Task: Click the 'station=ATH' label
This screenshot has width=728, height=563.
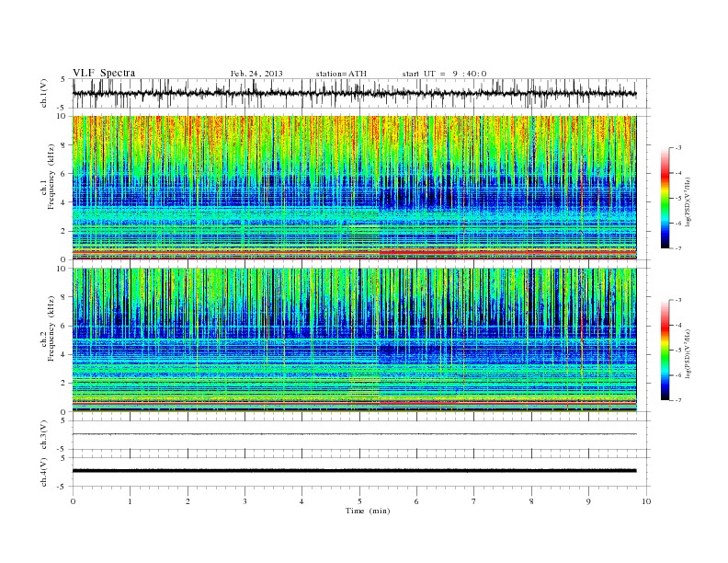Action: (x=341, y=74)
